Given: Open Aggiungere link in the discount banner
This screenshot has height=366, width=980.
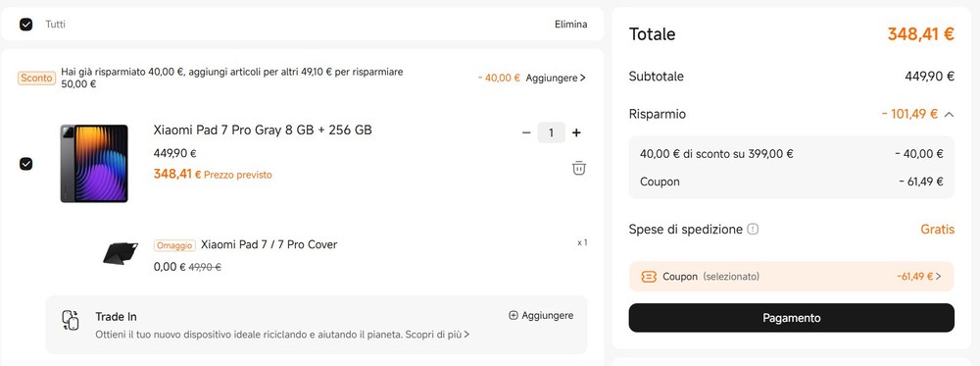Looking at the screenshot, I should pos(556,78).
